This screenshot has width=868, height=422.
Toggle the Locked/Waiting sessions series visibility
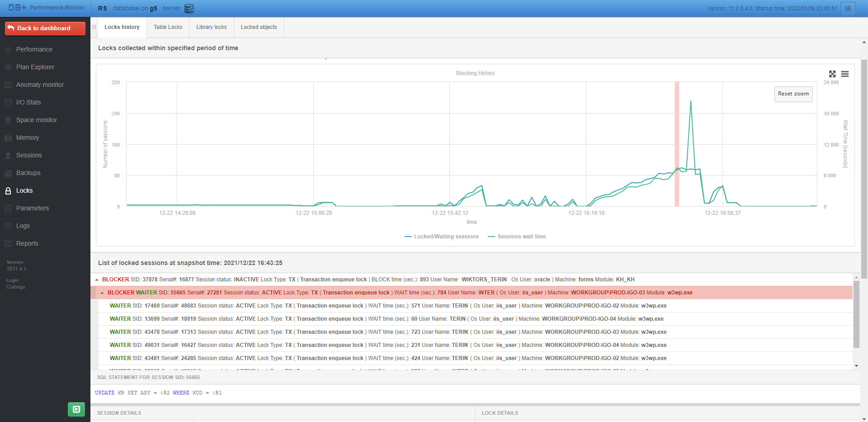[x=442, y=236]
